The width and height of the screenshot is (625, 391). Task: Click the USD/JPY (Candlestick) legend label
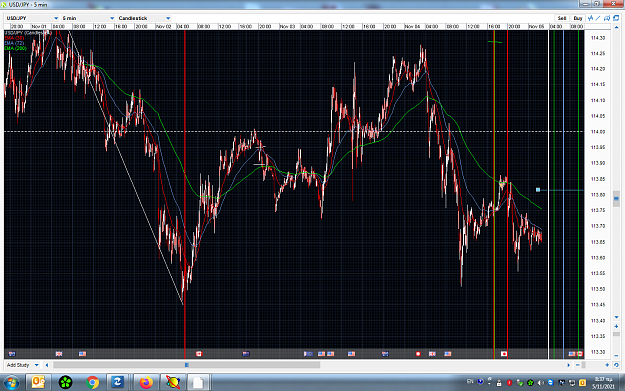(x=28, y=33)
